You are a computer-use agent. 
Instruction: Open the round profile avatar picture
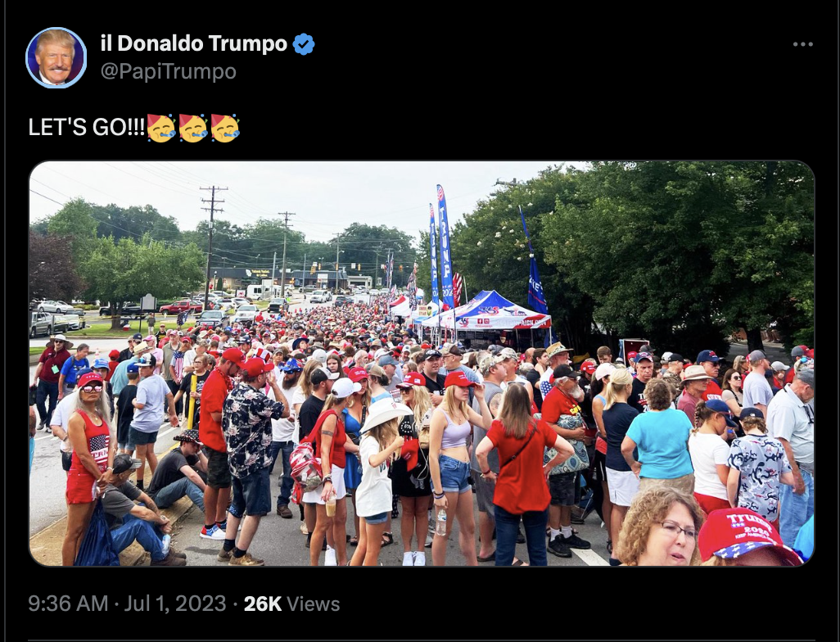click(x=56, y=57)
